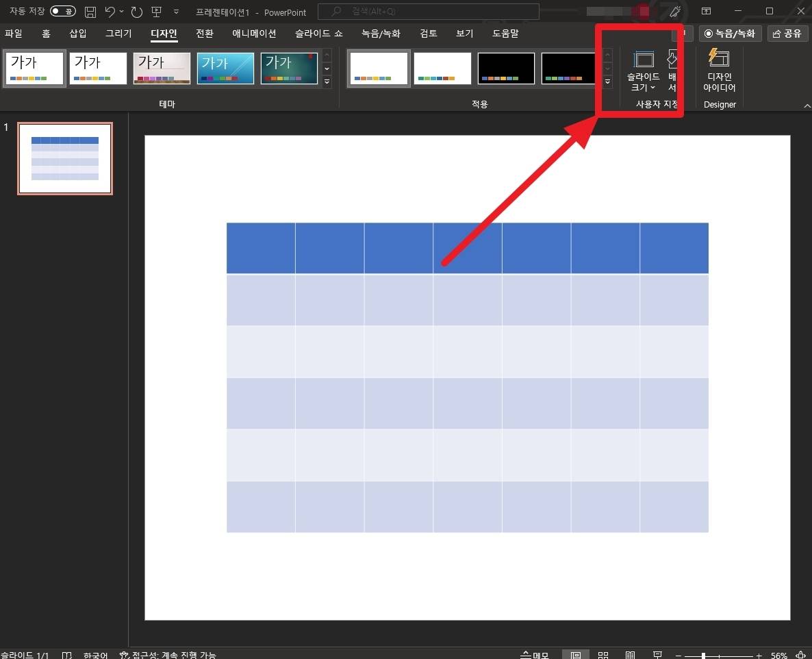Image resolution: width=812 pixels, height=659 pixels.
Task: Click the 녹음/녹화 button at top right
Action: pyautogui.click(x=730, y=34)
